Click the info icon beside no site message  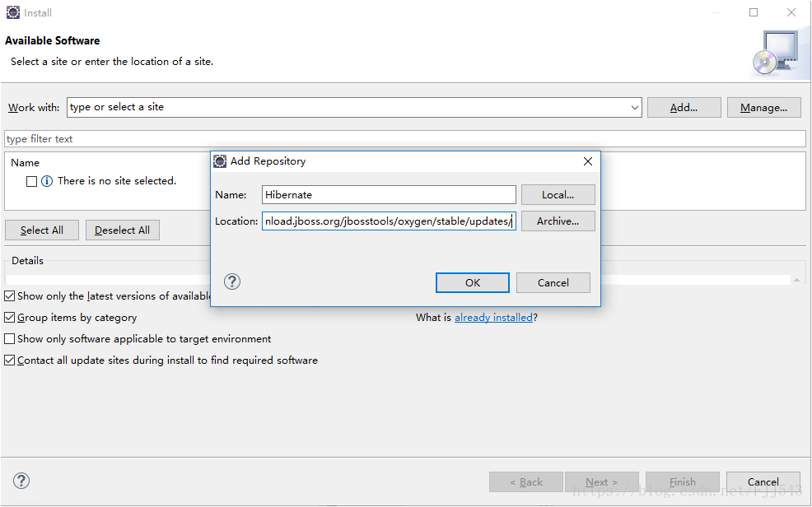(47, 181)
